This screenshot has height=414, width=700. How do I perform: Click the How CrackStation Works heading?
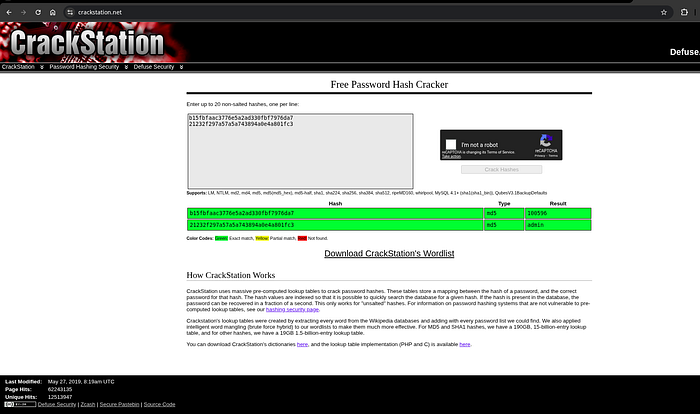pos(231,275)
